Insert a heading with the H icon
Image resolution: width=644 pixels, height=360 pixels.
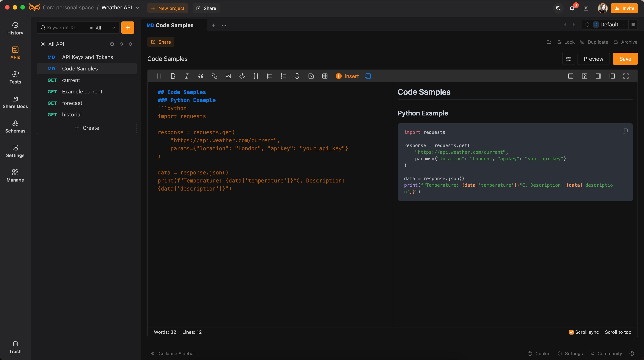[x=159, y=76]
